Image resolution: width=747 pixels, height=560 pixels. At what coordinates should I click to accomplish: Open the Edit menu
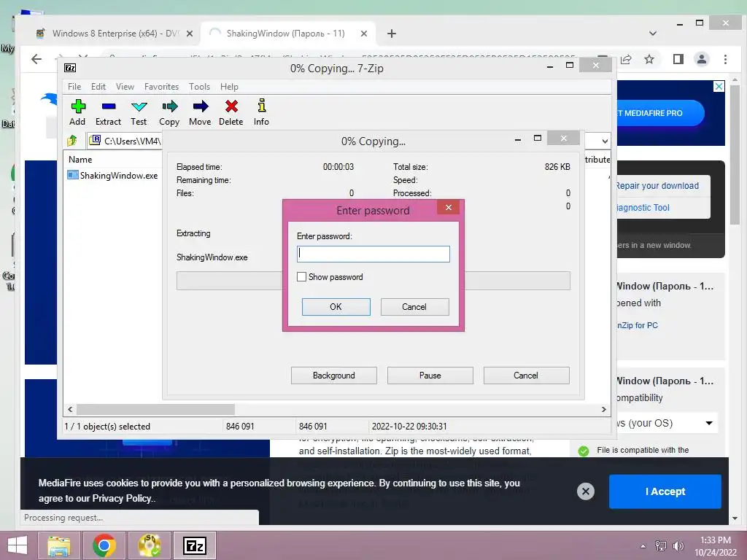point(98,87)
